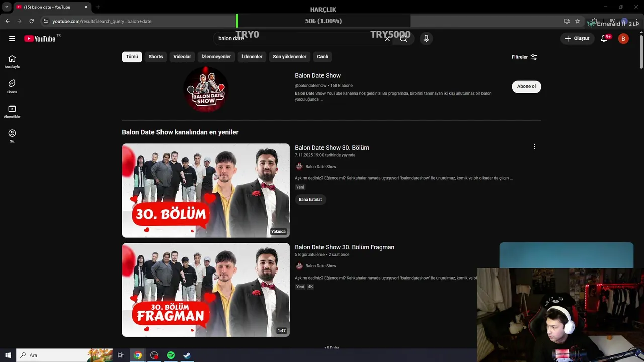Viewport: 644px width, 362px height.
Task: Open the account avatar B menu
Action: point(623,39)
